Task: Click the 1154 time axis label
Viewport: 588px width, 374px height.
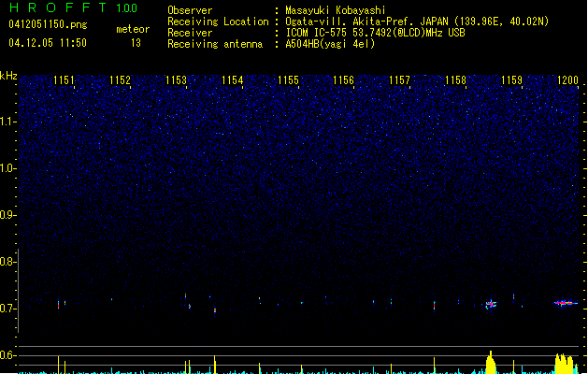Action: tap(232, 80)
